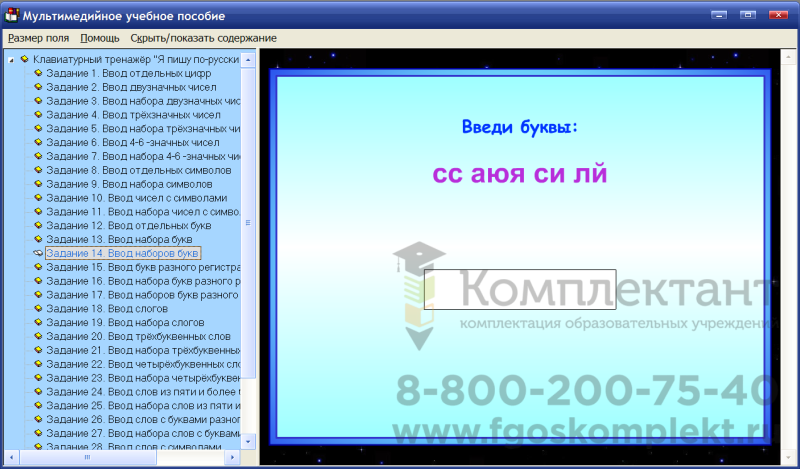Open the Размер поля menu

click(38, 38)
